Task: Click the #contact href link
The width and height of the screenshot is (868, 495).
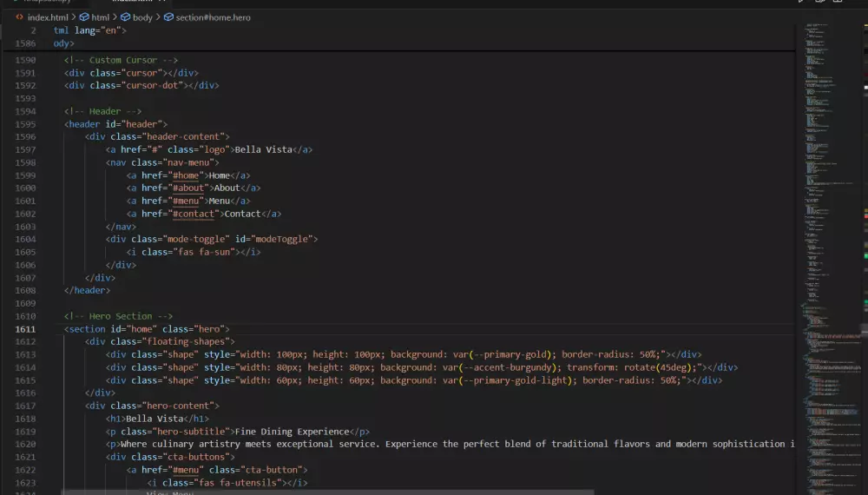Action: click(194, 214)
